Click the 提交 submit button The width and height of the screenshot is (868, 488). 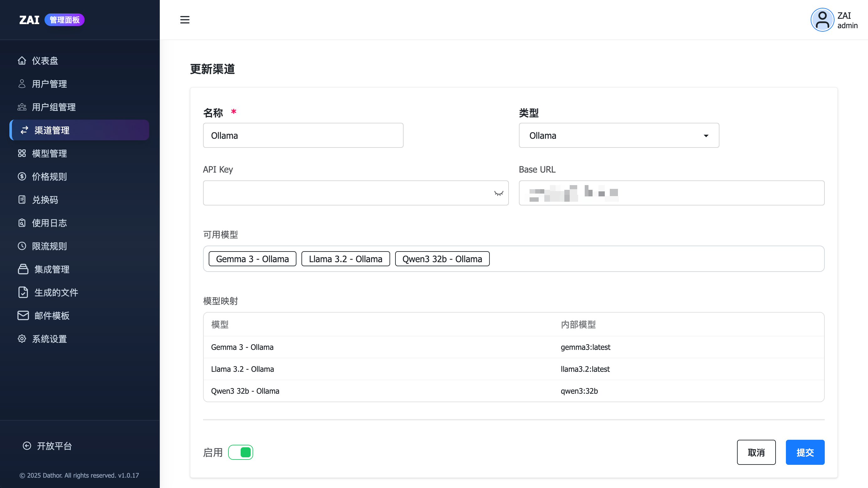[x=805, y=452]
